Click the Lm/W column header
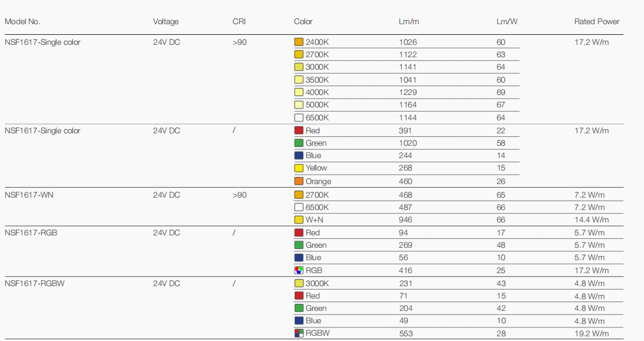Screen dimensions: 644x341 tap(507, 22)
